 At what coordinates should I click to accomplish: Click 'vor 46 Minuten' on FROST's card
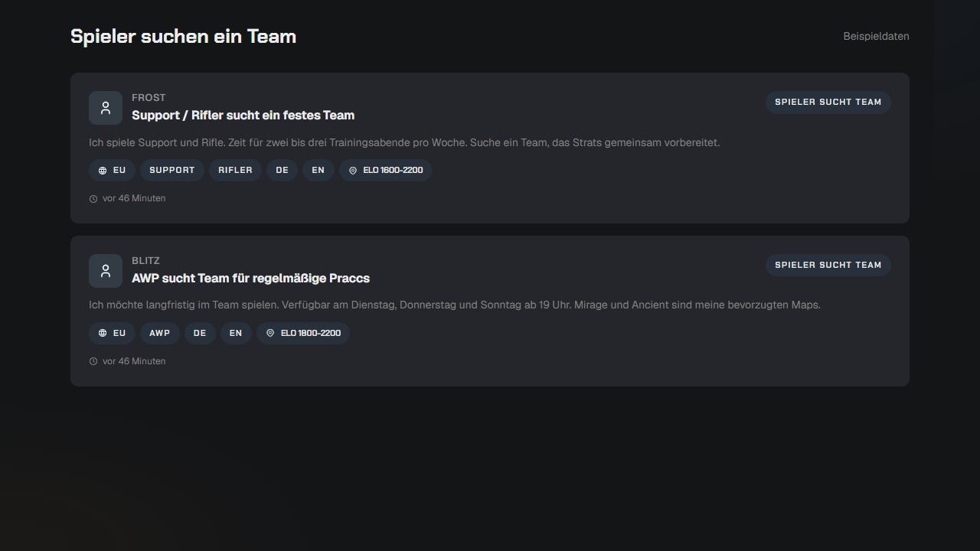(134, 198)
